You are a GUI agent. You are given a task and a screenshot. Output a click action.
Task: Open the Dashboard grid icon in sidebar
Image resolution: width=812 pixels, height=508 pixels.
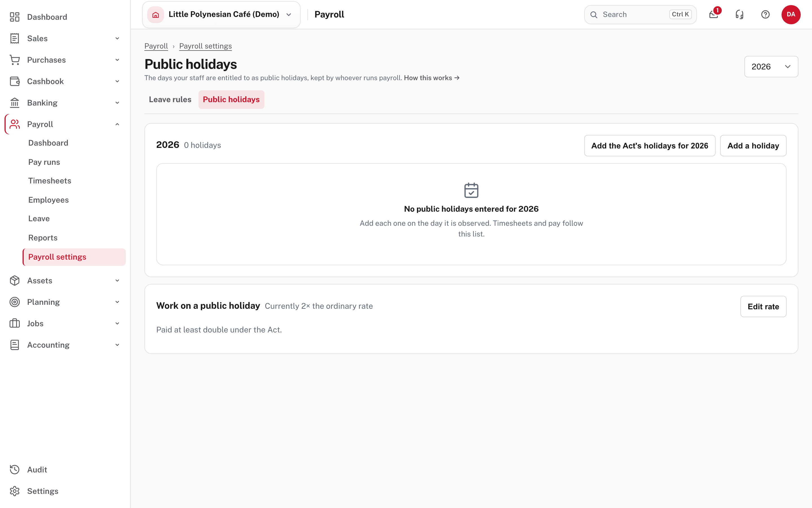tap(14, 17)
